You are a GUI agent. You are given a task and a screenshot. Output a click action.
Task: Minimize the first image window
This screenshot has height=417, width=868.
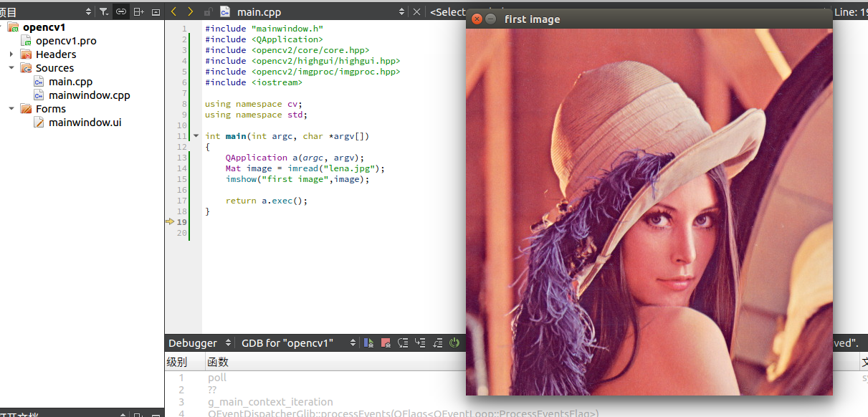click(x=491, y=19)
